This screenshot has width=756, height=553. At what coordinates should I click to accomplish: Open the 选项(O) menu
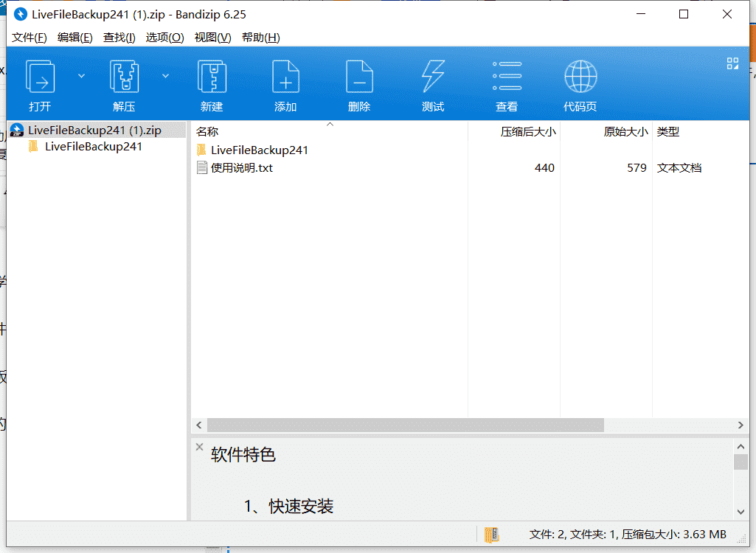coord(164,38)
